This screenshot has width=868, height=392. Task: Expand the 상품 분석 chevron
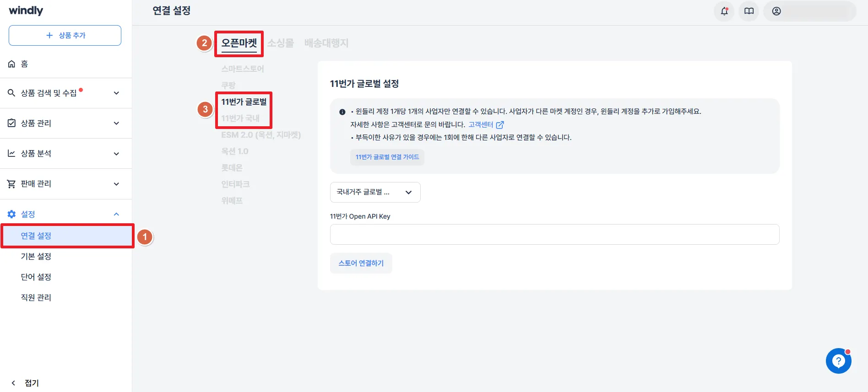click(116, 154)
